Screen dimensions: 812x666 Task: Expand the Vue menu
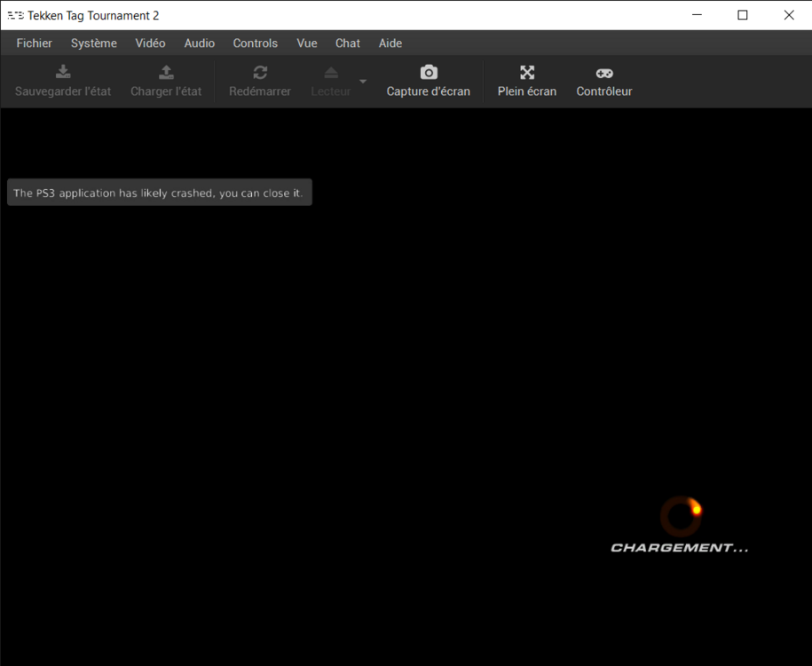click(307, 43)
